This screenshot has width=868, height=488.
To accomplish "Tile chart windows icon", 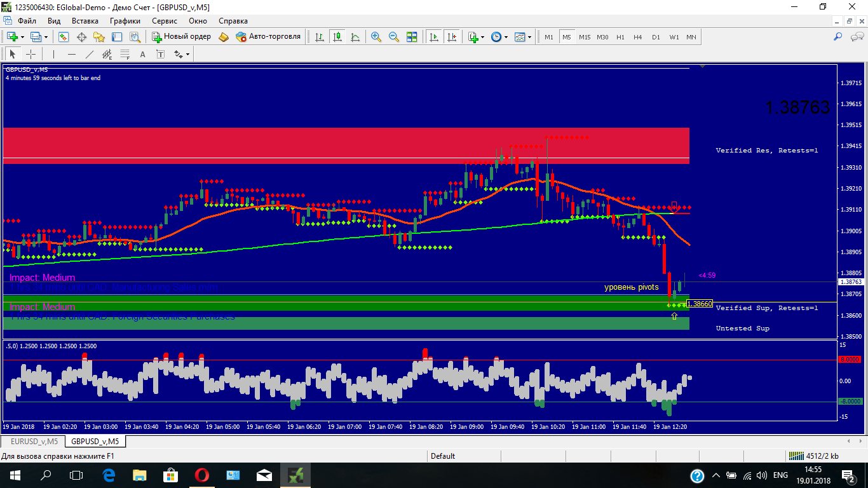I will [411, 37].
